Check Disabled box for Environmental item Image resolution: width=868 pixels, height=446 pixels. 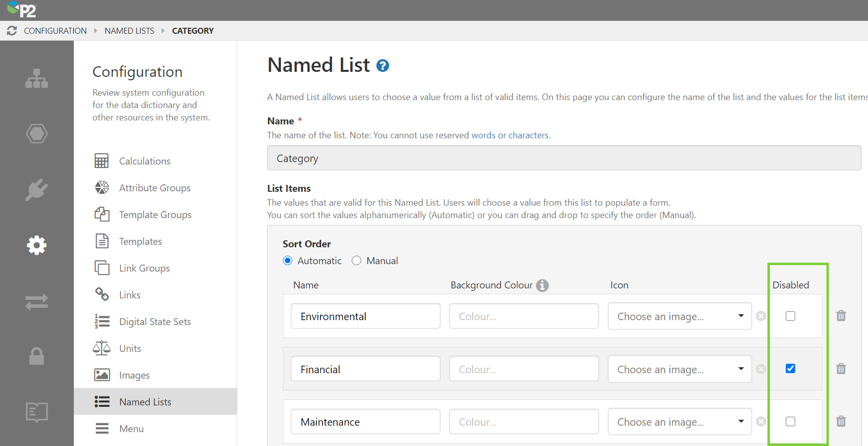coord(790,316)
